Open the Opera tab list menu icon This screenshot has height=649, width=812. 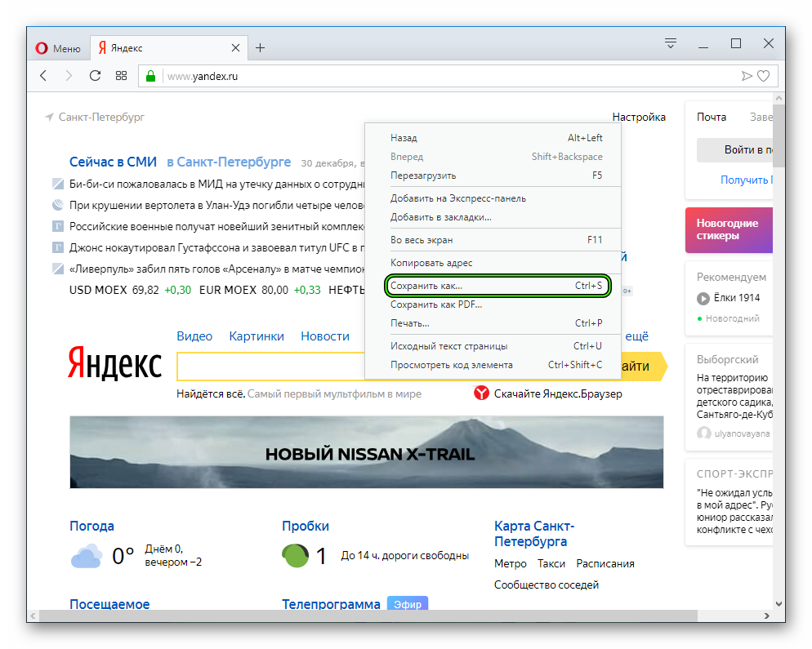pos(671,43)
